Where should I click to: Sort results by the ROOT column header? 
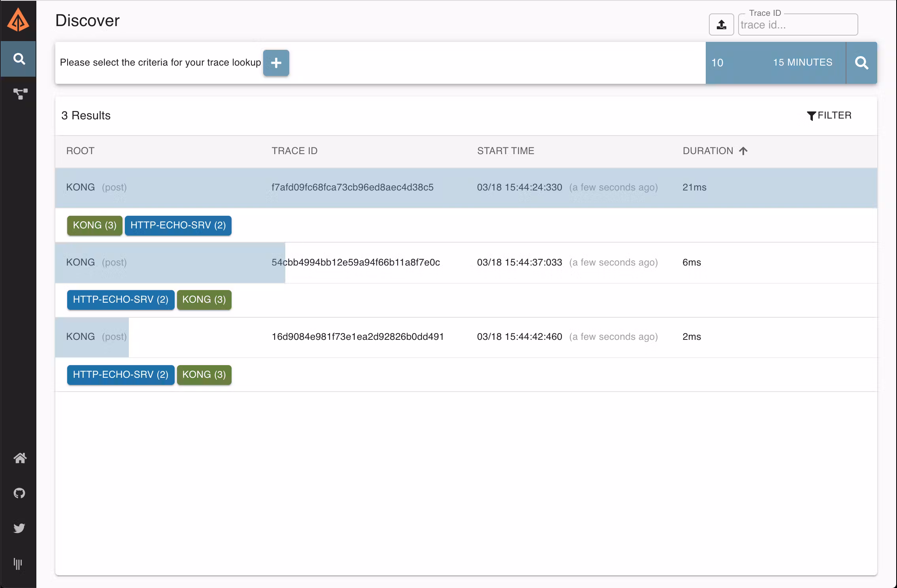tap(80, 151)
